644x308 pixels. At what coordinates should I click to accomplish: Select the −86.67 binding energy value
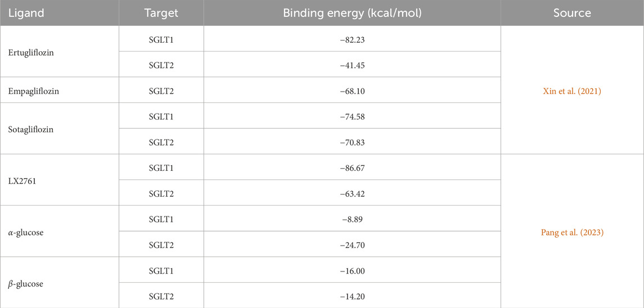pos(352,167)
